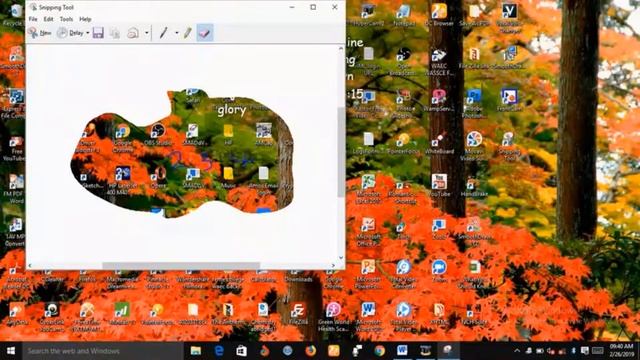Select the UC Browser desktop icon
Viewport: 640px width, 360px height.
coord(439,15)
